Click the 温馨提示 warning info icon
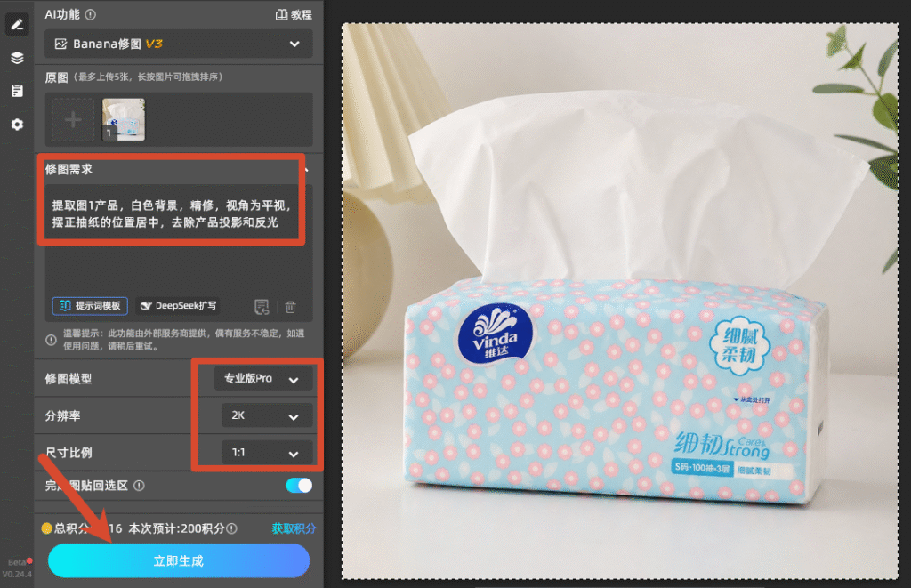Screen dimensions: 911x588 51,340
